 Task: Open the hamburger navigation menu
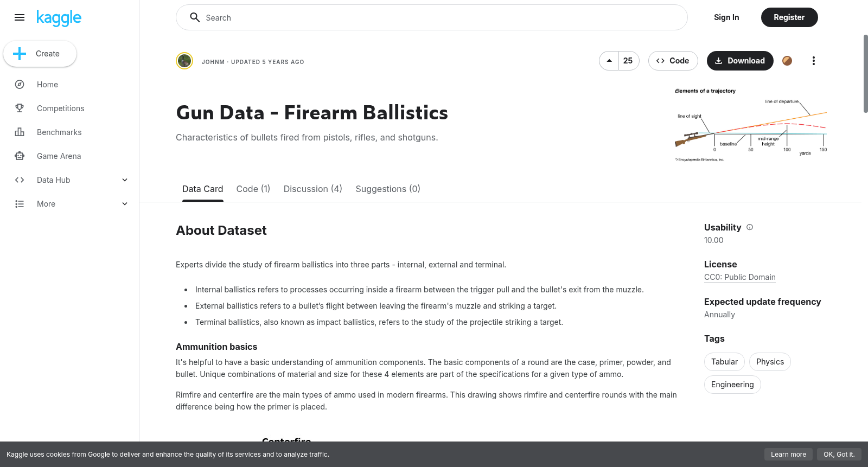click(x=20, y=17)
